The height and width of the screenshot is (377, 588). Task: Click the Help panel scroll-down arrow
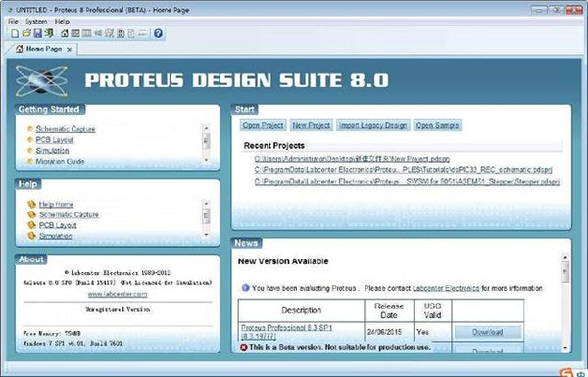(206, 235)
